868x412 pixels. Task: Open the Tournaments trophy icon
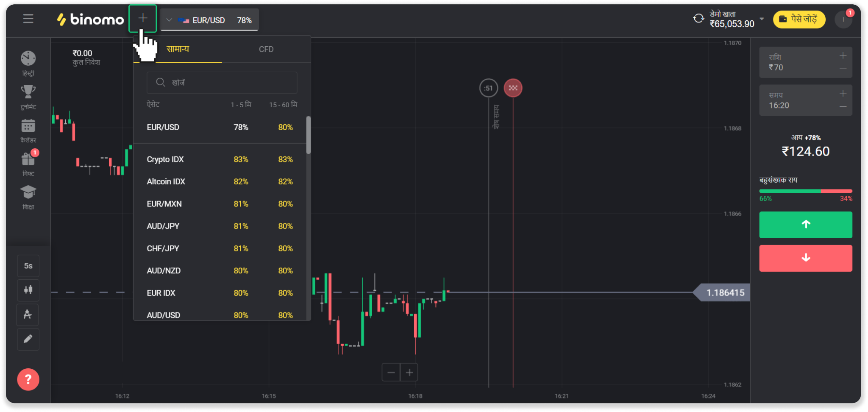(x=28, y=92)
